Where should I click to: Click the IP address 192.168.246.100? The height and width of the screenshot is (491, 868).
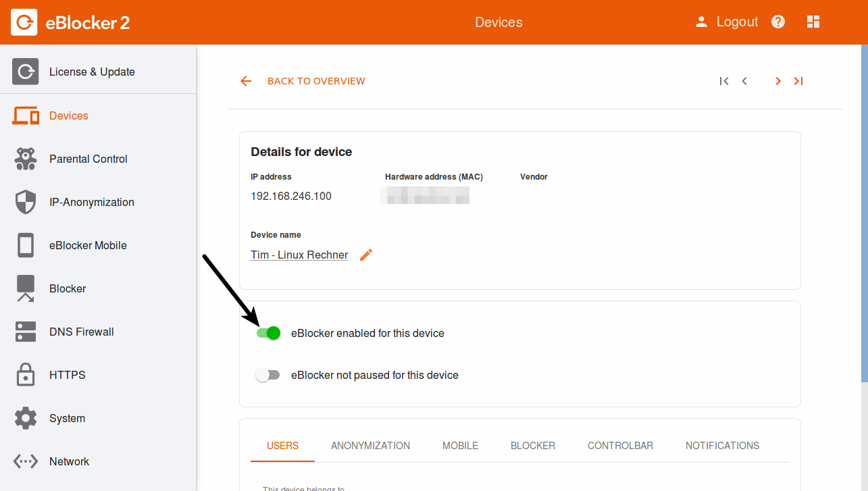click(x=291, y=197)
